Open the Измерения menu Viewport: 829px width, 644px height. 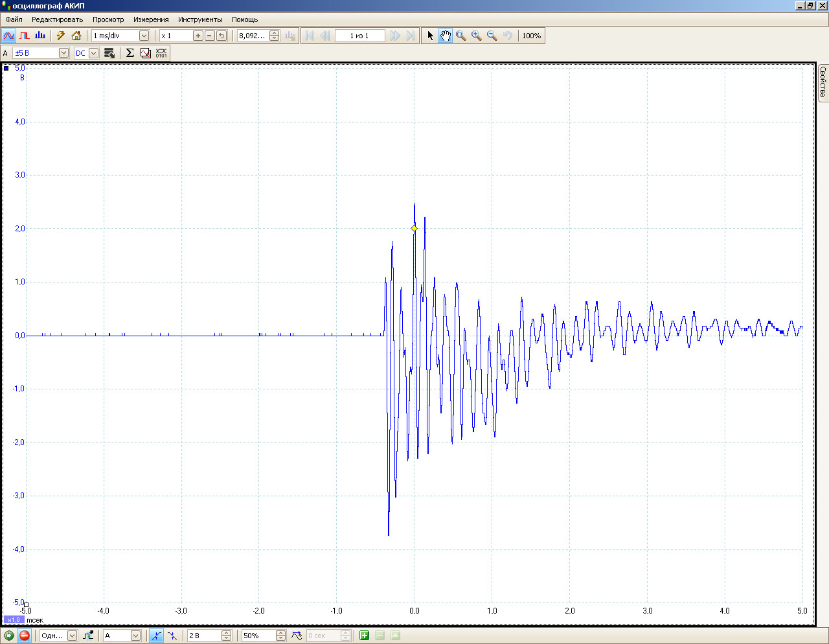click(151, 19)
